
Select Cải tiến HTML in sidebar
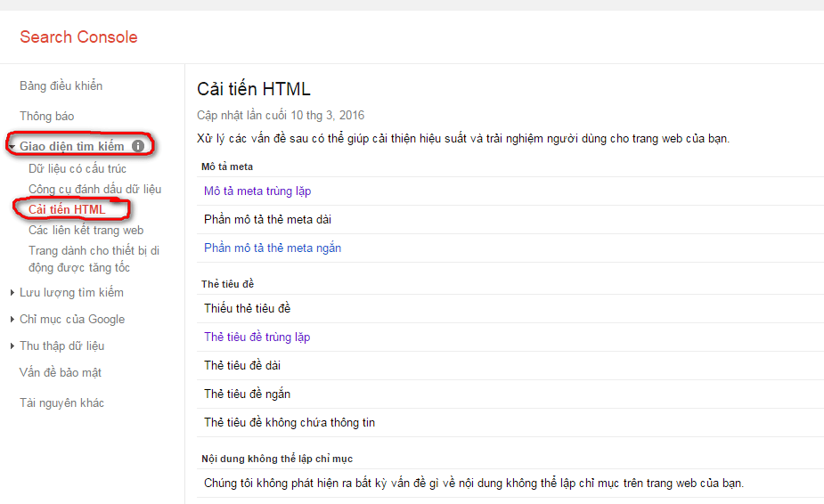(x=67, y=209)
